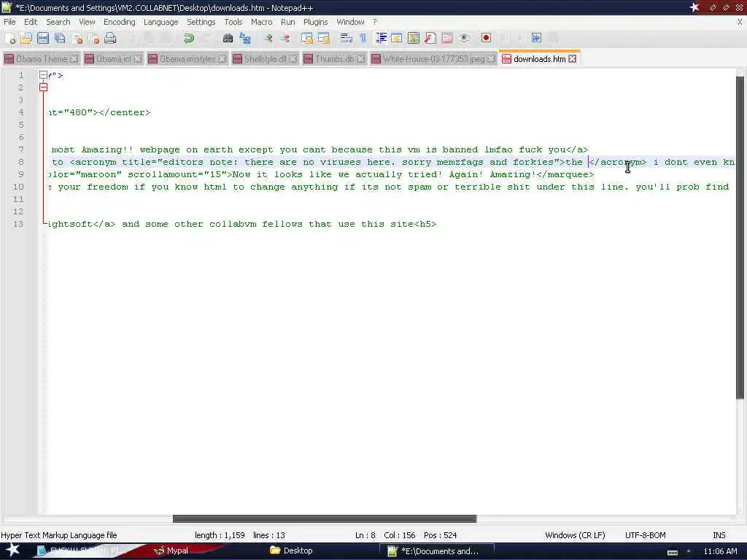Toggle Word Wrap toolbar icon
This screenshot has height=560, width=747.
pos(347,38)
